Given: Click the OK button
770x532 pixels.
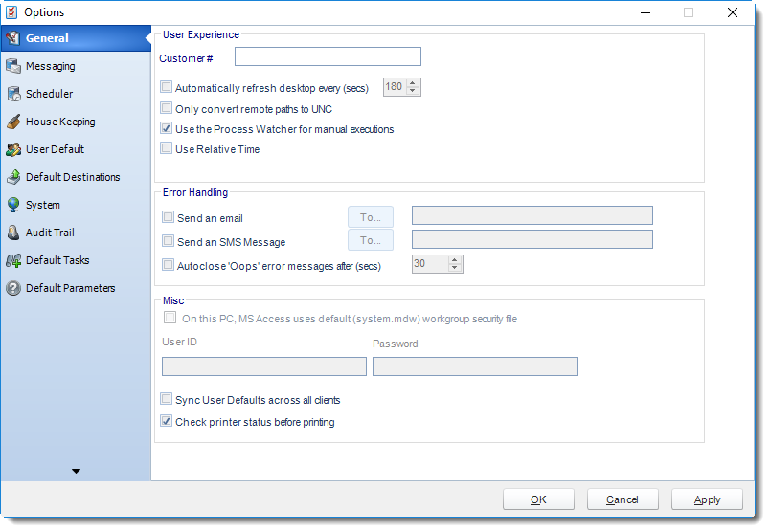Looking at the screenshot, I should pyautogui.click(x=538, y=499).
